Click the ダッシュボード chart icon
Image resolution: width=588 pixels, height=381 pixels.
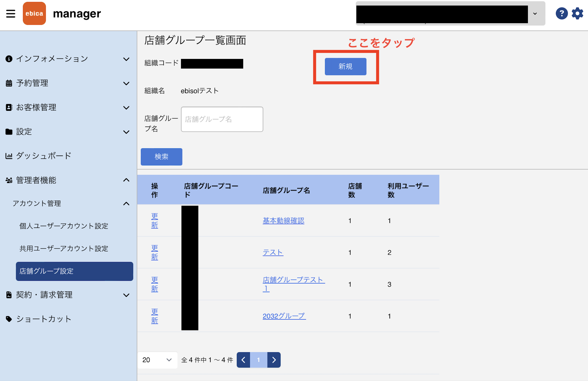click(x=9, y=156)
